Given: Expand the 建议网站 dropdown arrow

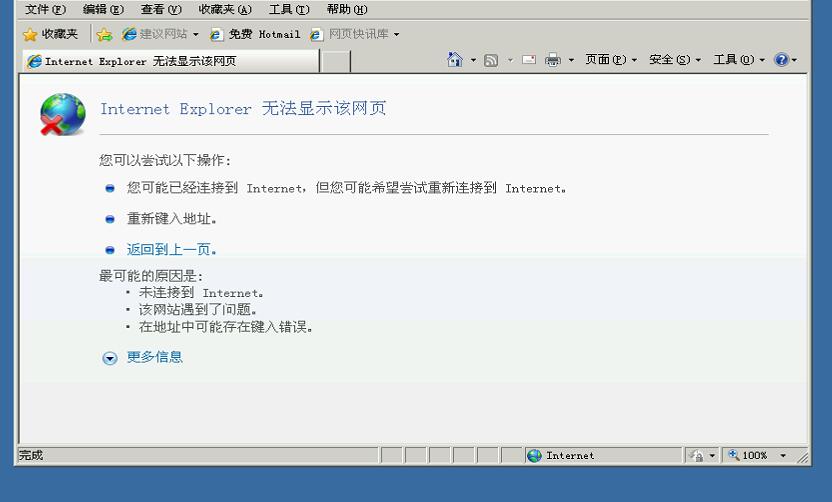Looking at the screenshot, I should point(196,34).
